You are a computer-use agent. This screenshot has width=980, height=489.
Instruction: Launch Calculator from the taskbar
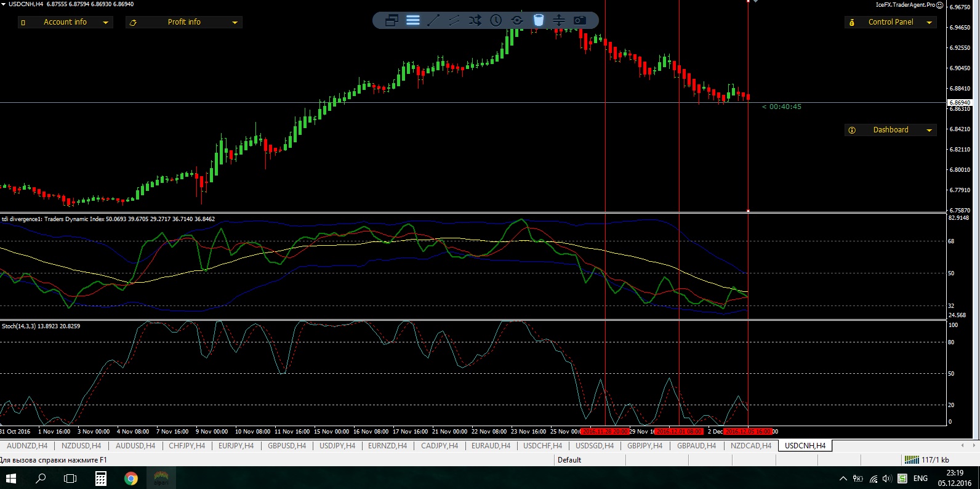100,478
